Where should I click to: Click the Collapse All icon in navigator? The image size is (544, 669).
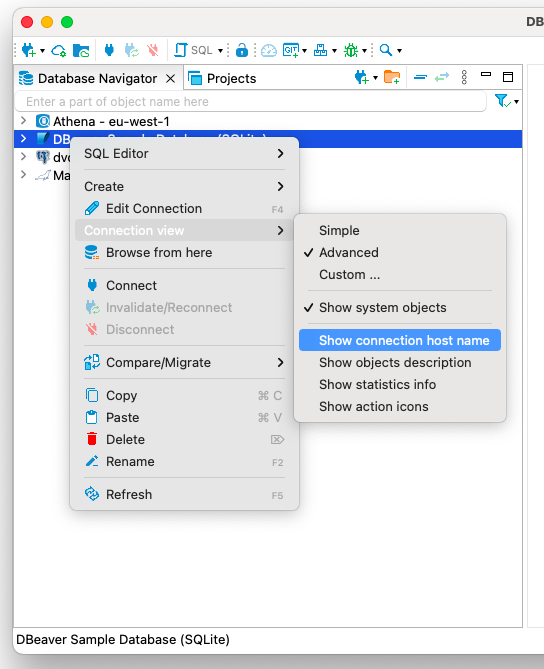[420, 77]
